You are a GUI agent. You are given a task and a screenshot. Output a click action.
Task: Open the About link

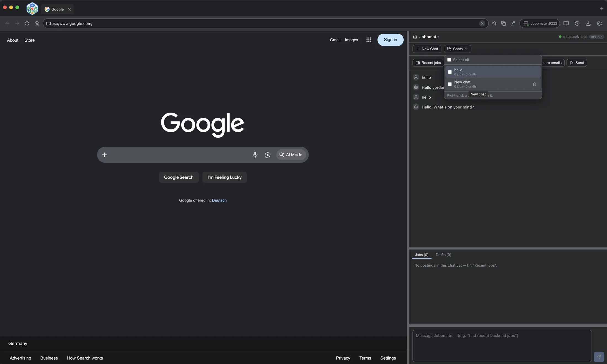click(13, 40)
